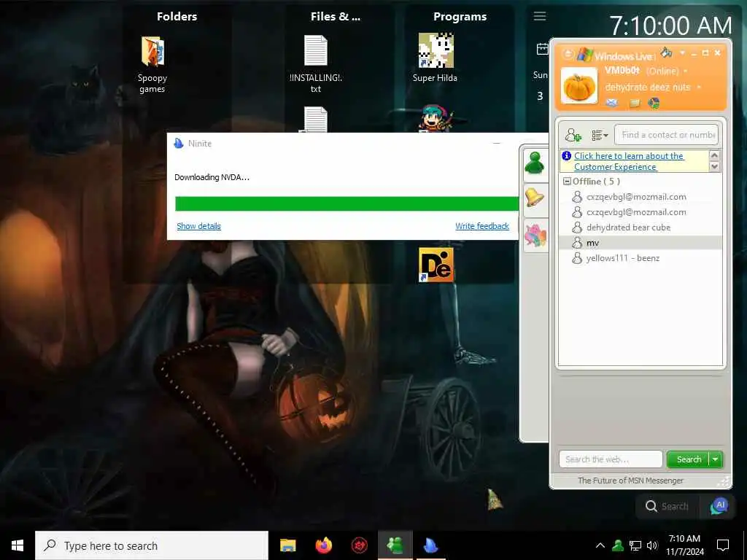The width and height of the screenshot is (747, 560).
Task: Click the calendar icon above Sun
Action: (542, 49)
